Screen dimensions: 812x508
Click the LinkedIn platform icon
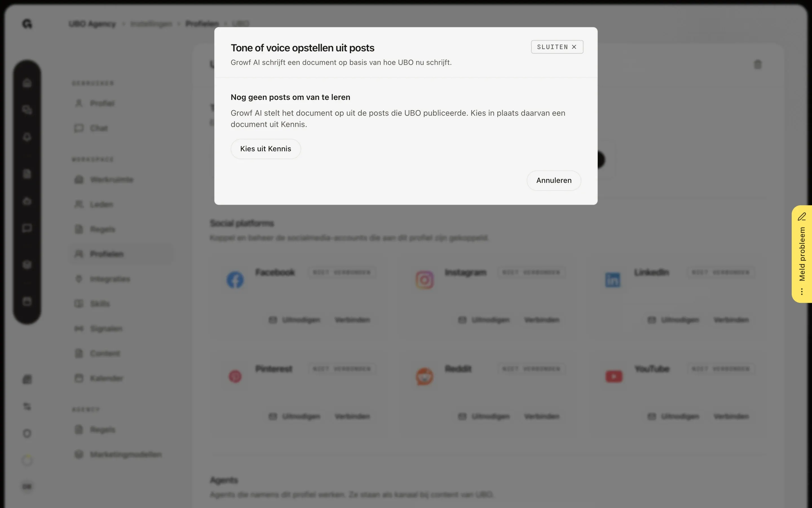click(x=613, y=280)
